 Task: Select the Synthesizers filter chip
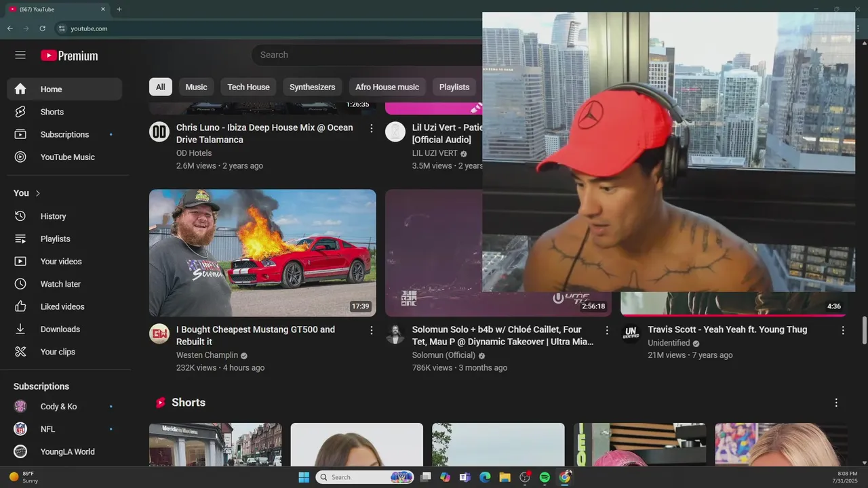pyautogui.click(x=312, y=87)
